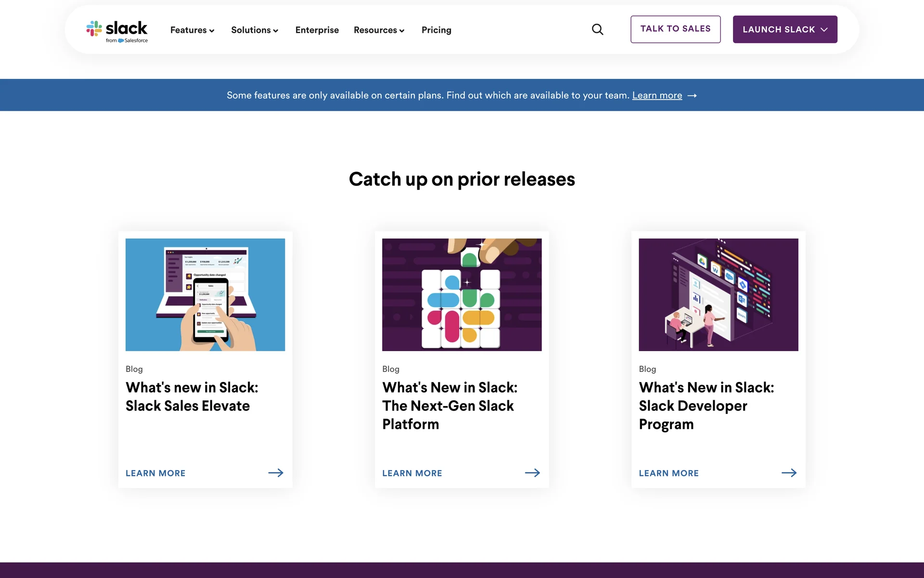
Task: Open the Launch Slack dropdown button
Action: 784,29
